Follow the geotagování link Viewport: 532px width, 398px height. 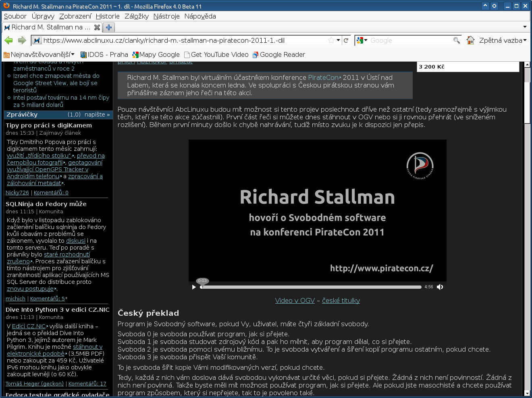pos(85,163)
